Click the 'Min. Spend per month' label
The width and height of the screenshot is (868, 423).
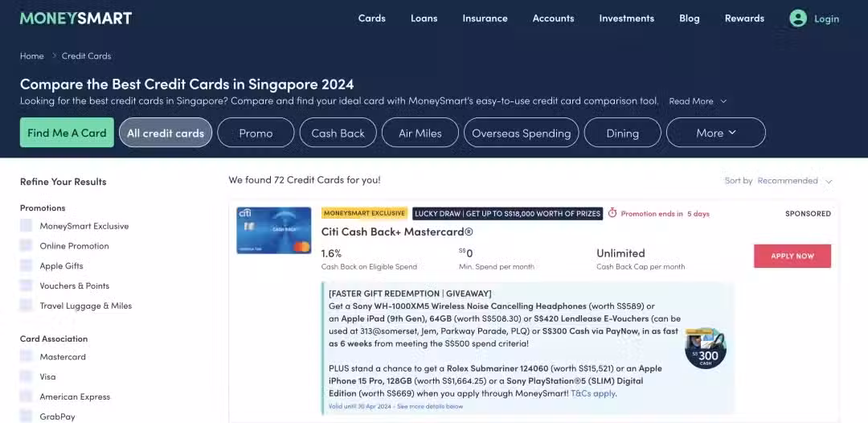coord(497,267)
